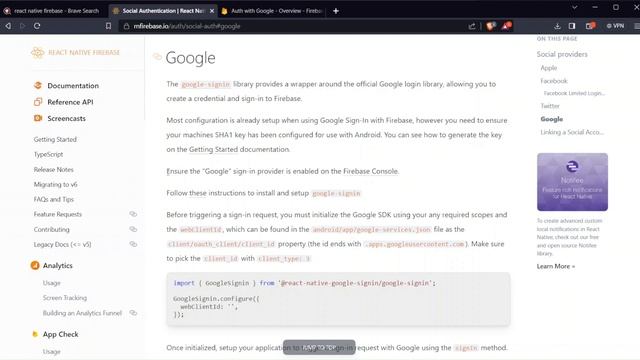Bookmark this page icon
The image size is (640, 360).
point(108,26)
